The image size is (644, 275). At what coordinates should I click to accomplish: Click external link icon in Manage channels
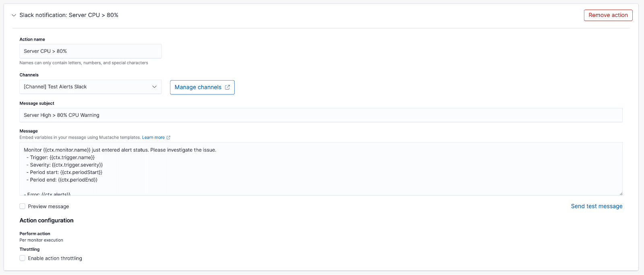click(227, 87)
